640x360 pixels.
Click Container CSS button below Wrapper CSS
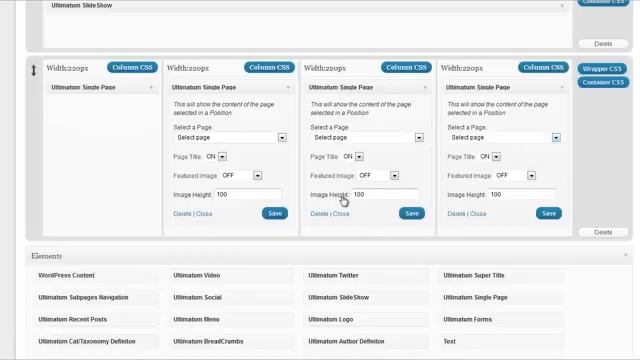[603, 82]
